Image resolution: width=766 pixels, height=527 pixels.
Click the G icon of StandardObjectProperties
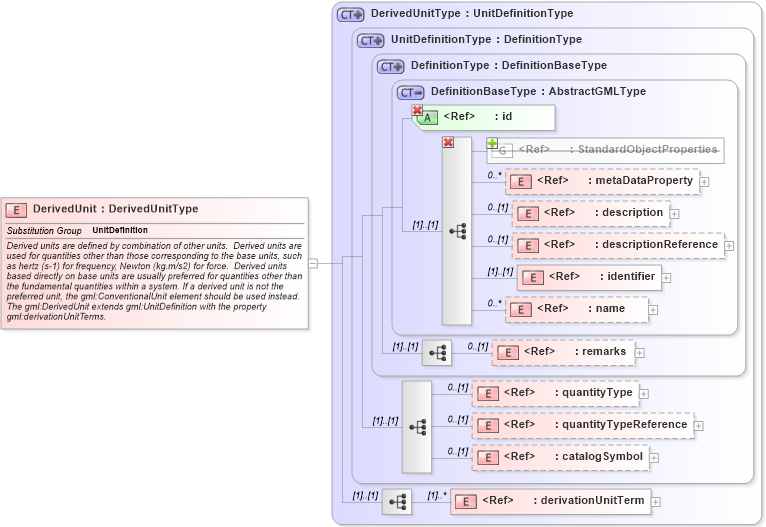tap(502, 151)
